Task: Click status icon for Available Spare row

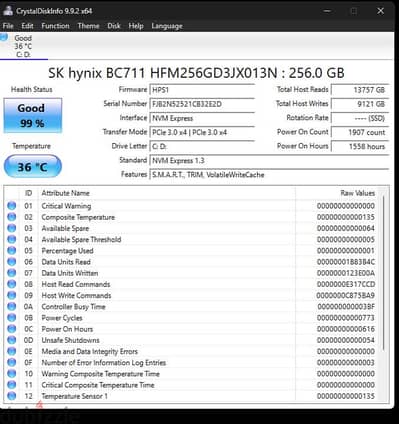Action: pos(12,228)
